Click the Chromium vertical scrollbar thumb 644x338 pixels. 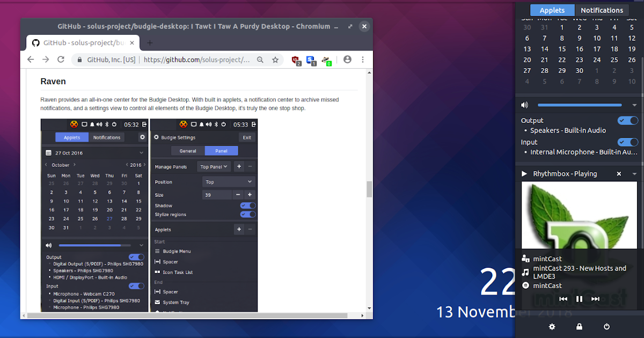369,189
